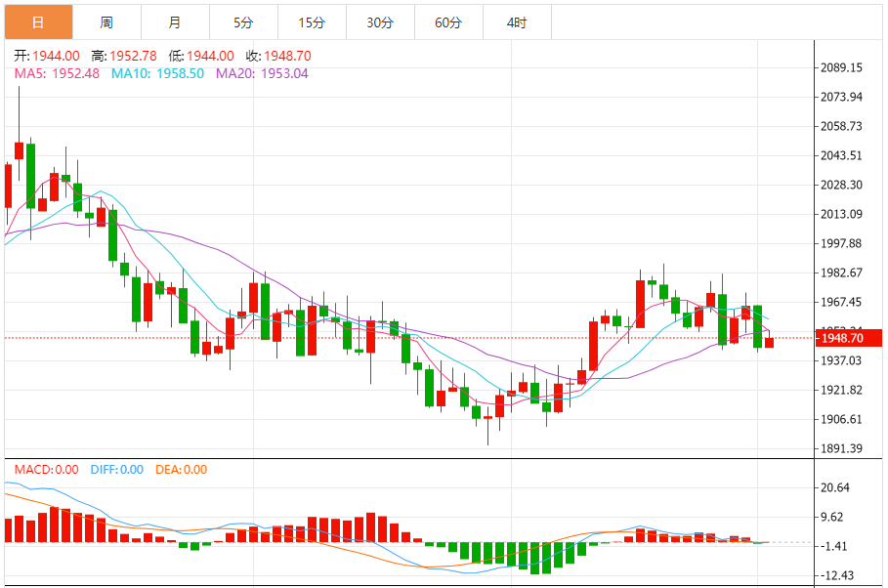Click the 1982.67 price axis label

point(841,273)
